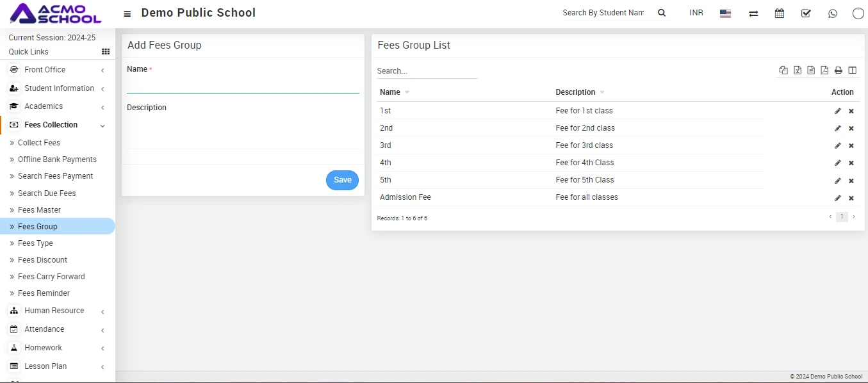Image resolution: width=868 pixels, height=383 pixels.
Task: Open the calendar from the top bar
Action: coord(780,13)
